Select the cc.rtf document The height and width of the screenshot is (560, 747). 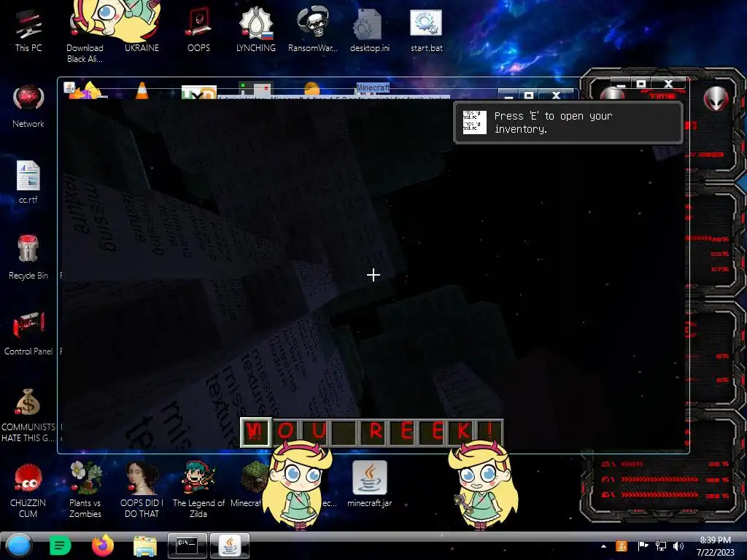point(28,183)
